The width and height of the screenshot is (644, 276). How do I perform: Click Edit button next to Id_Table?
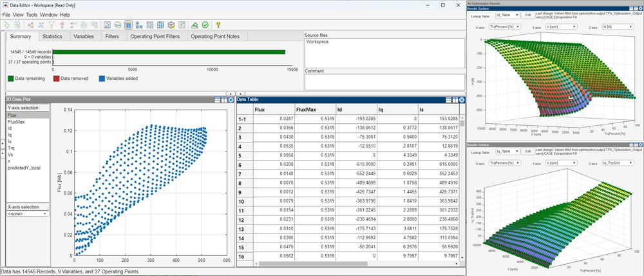click(527, 14)
